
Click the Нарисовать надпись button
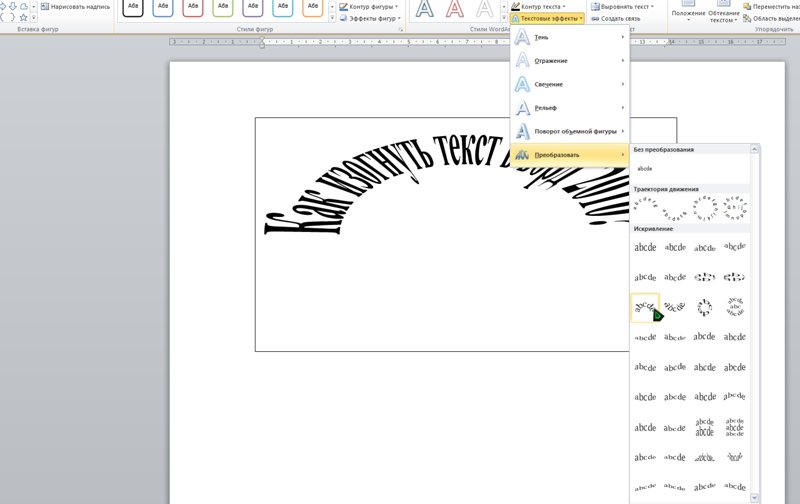pyautogui.click(x=74, y=6)
